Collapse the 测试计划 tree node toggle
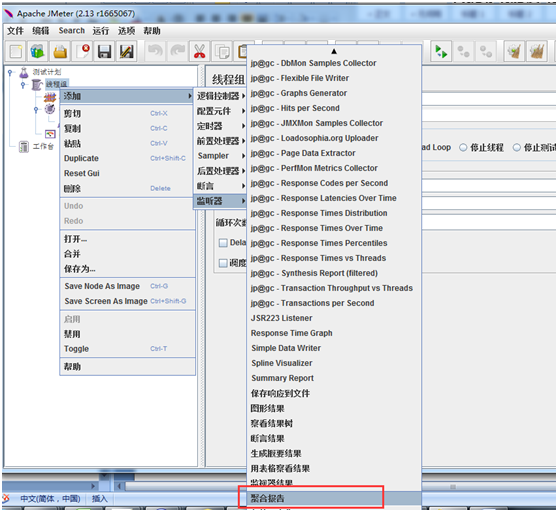The height and width of the screenshot is (512, 558). point(10,73)
